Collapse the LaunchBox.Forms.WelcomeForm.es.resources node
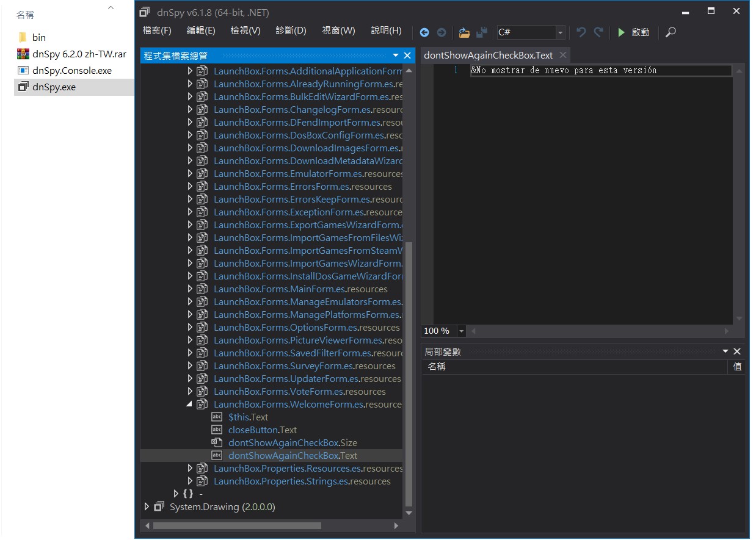The image size is (756, 540). 189,404
